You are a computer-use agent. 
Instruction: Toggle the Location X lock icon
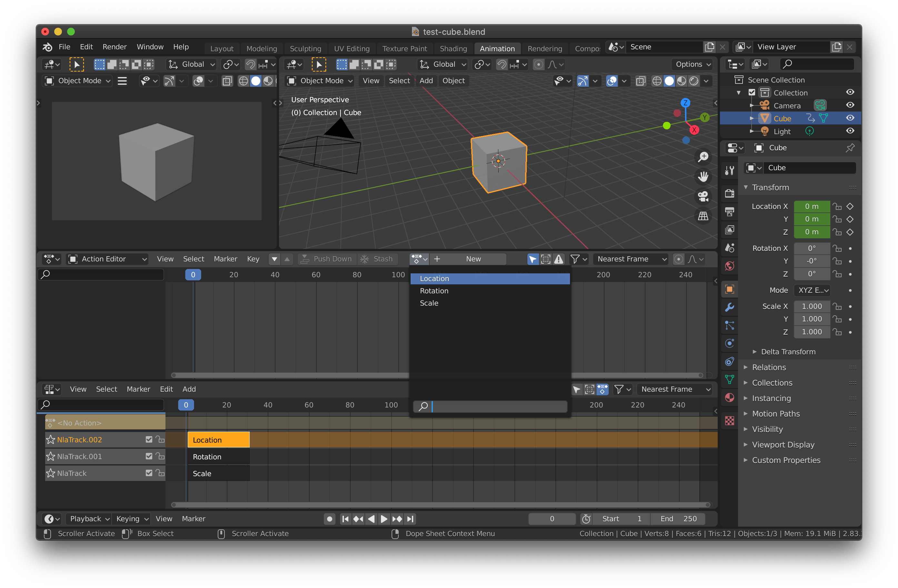pos(837,206)
